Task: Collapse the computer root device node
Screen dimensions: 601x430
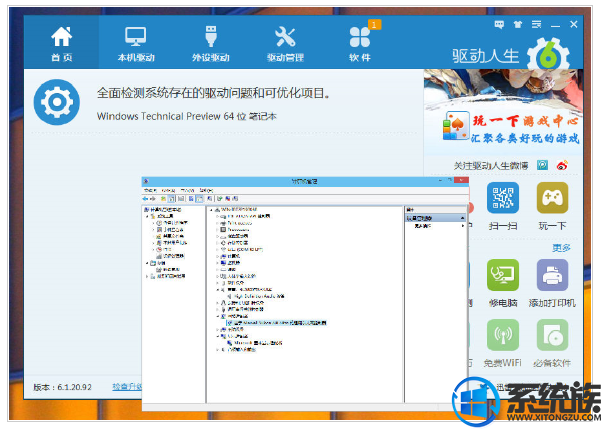Action: click(212, 210)
